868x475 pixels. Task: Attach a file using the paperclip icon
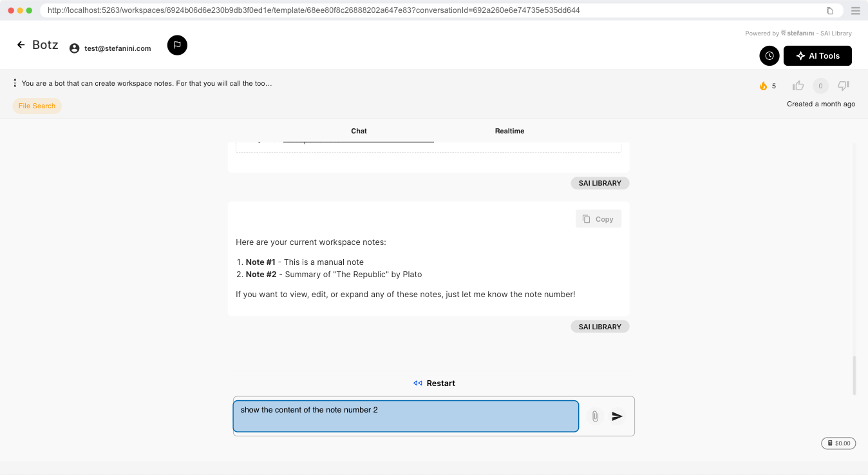[594, 416]
